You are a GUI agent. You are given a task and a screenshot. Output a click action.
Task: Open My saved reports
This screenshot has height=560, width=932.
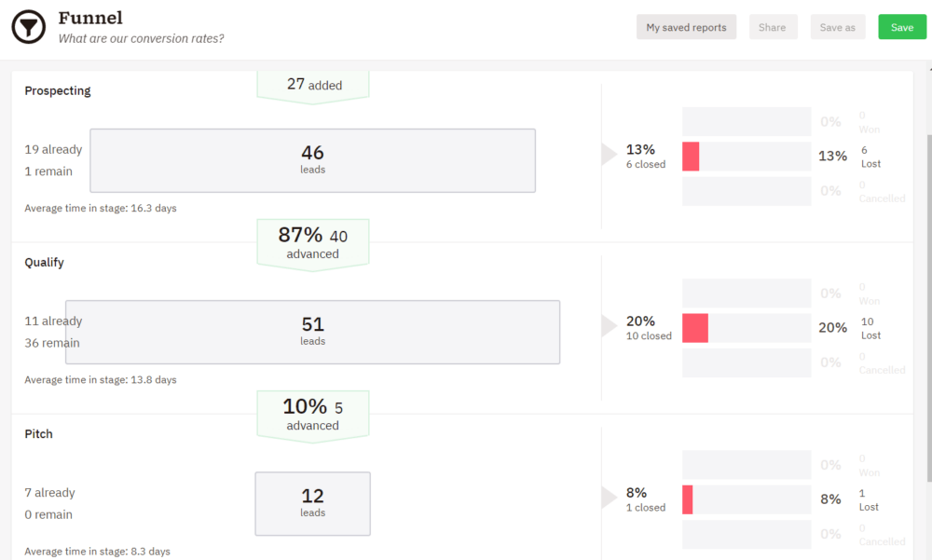(x=686, y=27)
